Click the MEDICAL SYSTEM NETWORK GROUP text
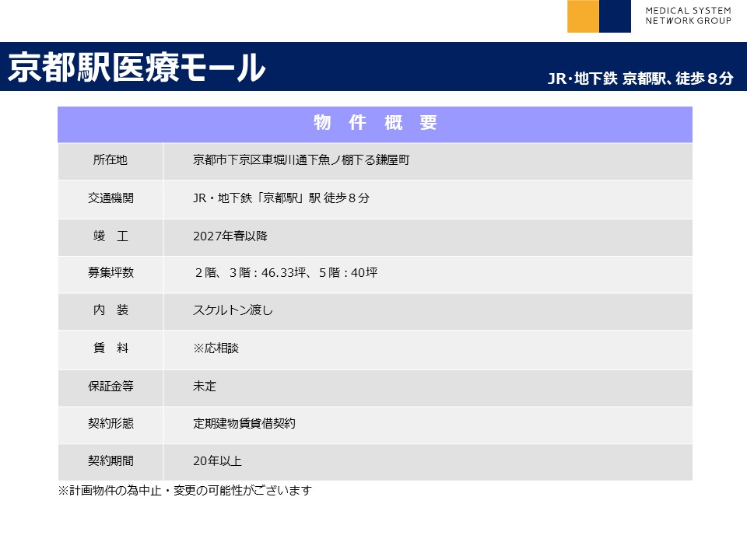747x560 pixels. tap(688, 16)
